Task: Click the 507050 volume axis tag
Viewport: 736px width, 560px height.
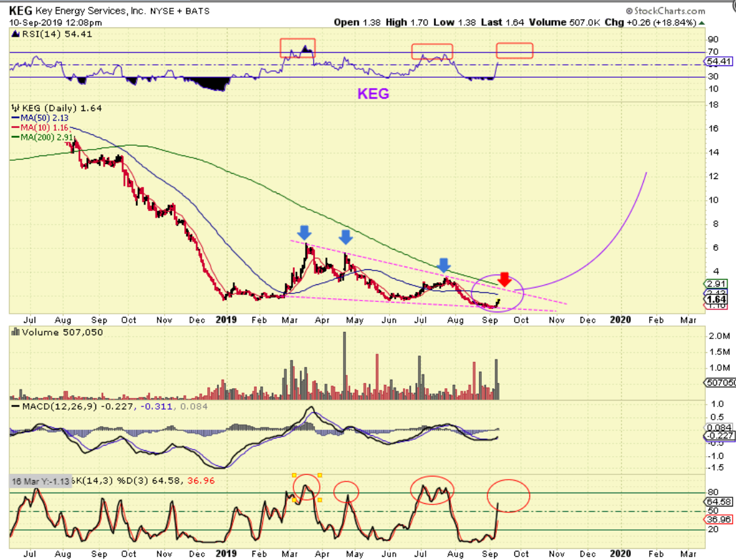Action: [x=720, y=382]
